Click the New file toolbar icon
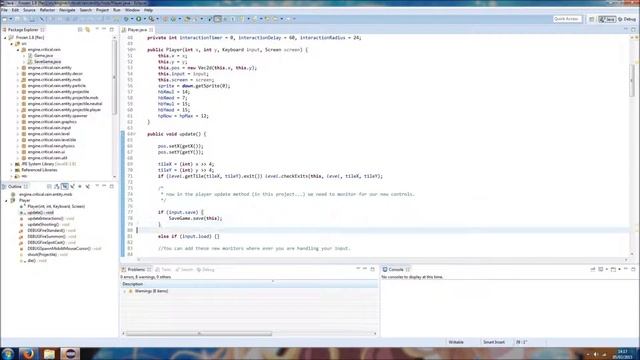 (5, 19)
